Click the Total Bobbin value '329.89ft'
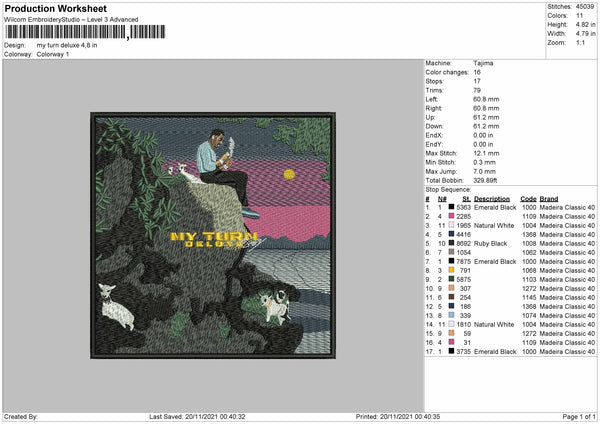 485,180
